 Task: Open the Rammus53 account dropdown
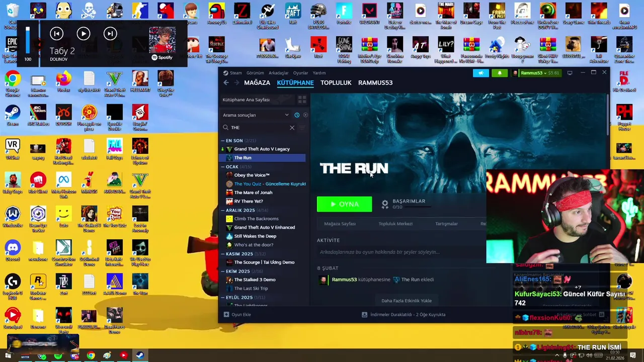536,73
